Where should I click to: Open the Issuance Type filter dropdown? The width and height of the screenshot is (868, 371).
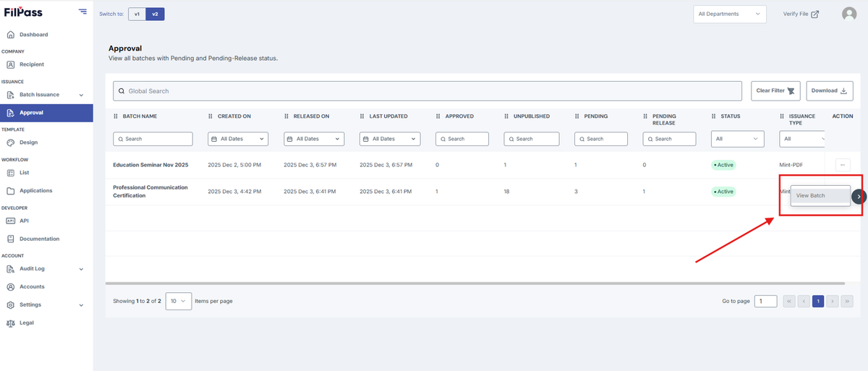[x=803, y=139]
